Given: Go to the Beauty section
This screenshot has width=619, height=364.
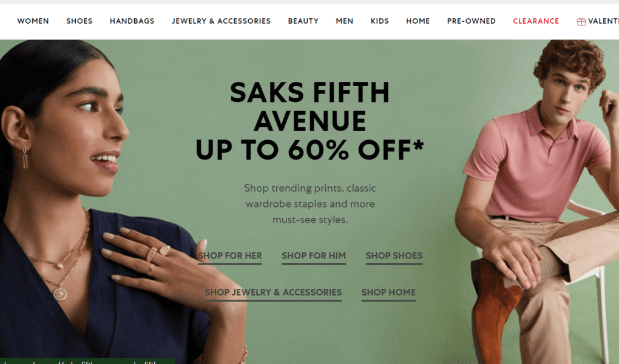Looking at the screenshot, I should click(303, 21).
